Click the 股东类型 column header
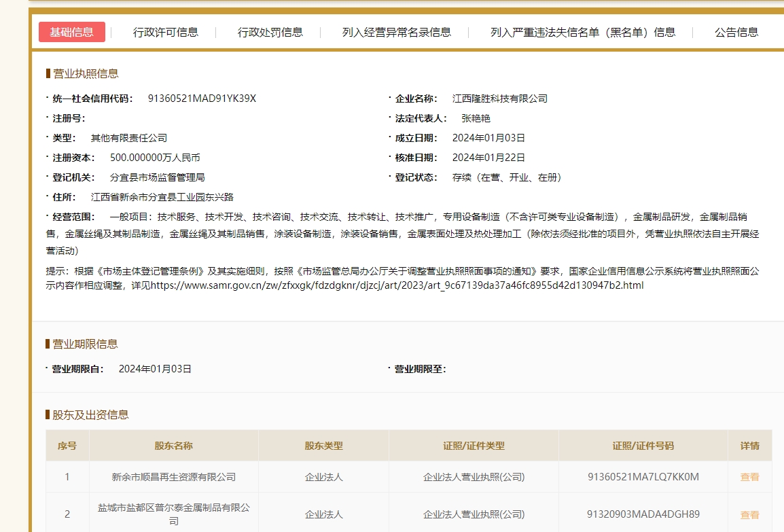784x532 pixels. point(323,446)
